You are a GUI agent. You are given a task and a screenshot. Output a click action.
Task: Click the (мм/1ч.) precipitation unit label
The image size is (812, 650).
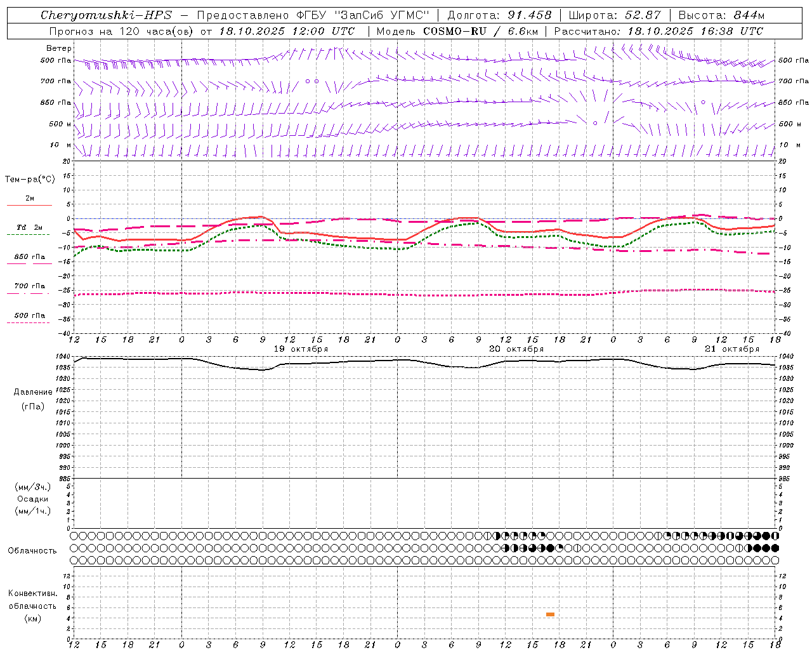33,511
